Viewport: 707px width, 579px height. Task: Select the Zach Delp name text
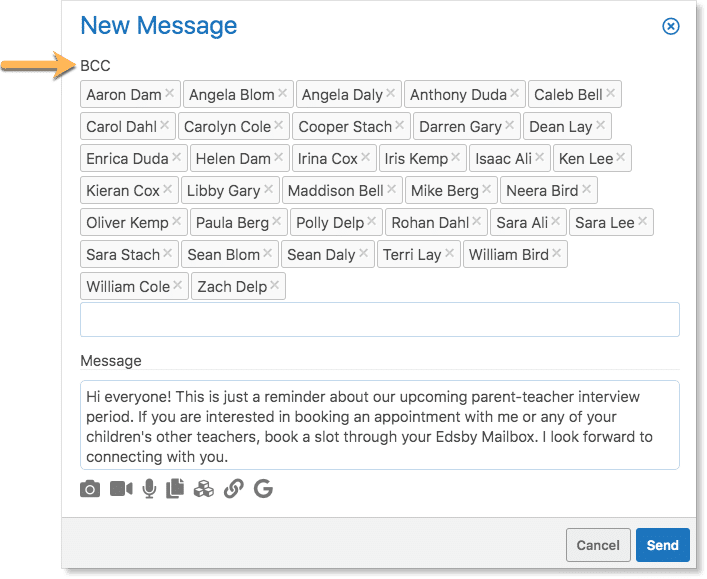[x=232, y=287]
